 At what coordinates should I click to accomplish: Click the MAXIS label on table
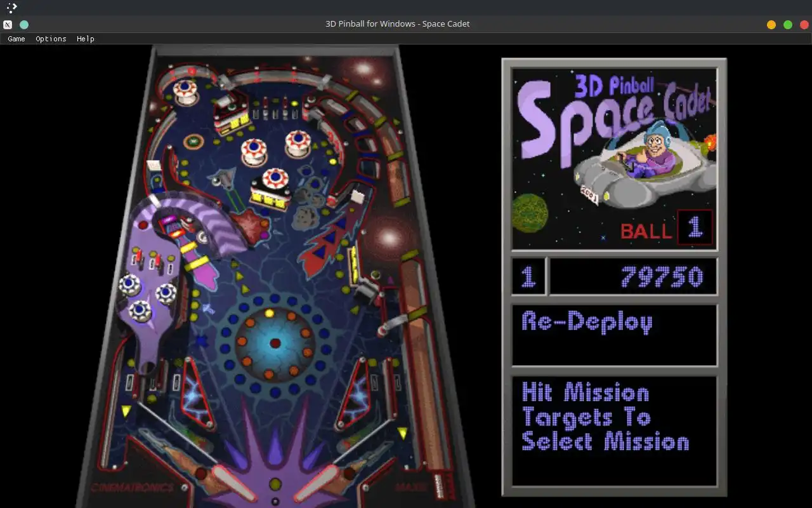(x=412, y=487)
